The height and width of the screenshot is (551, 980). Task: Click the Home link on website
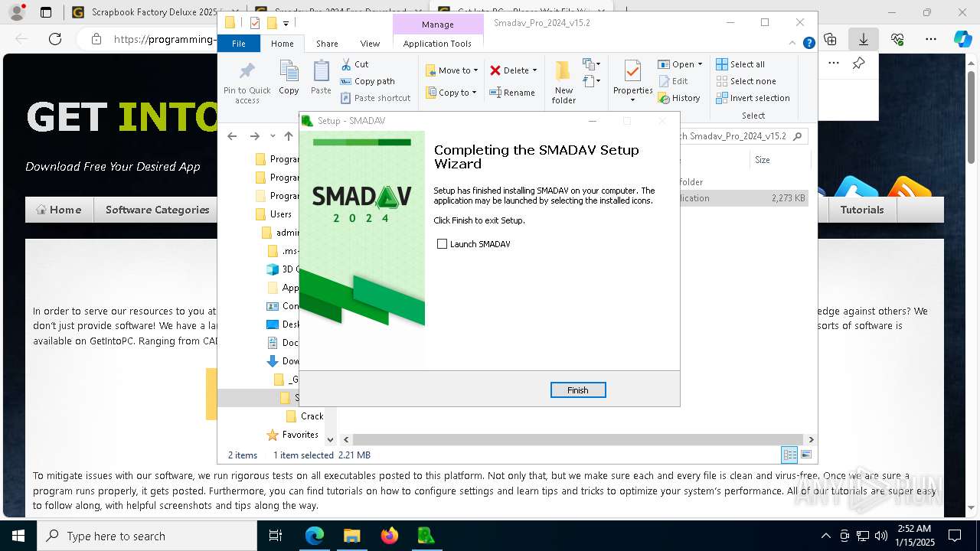point(59,210)
